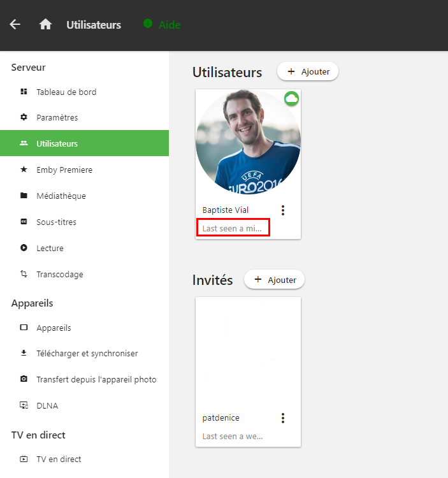This screenshot has height=478, width=448.
Task: Open Paramètres in the sidebar
Action: (84, 117)
